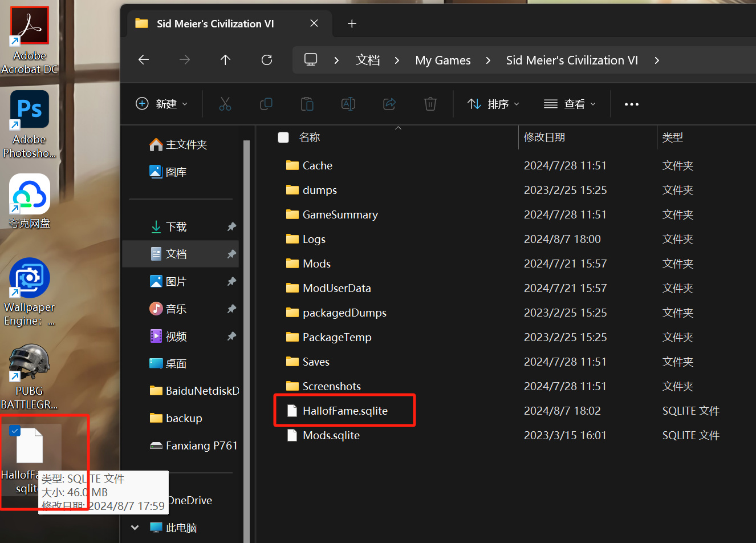Click the PC monitor icon in address bar
Image resolution: width=756 pixels, height=543 pixels.
click(x=311, y=60)
